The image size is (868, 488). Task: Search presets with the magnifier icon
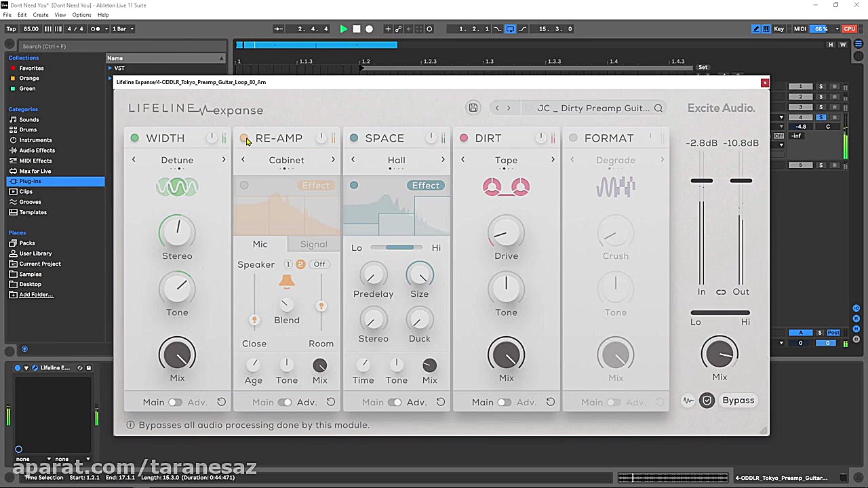[658, 108]
